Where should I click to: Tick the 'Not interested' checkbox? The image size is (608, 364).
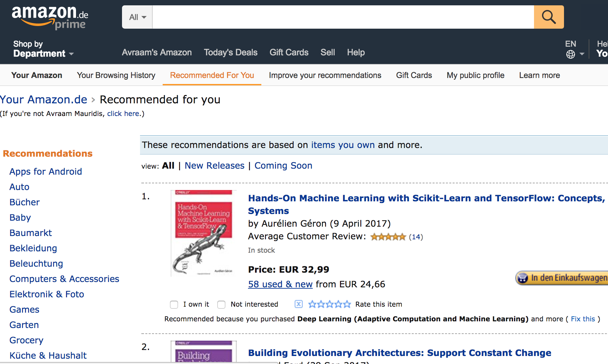[x=221, y=305]
